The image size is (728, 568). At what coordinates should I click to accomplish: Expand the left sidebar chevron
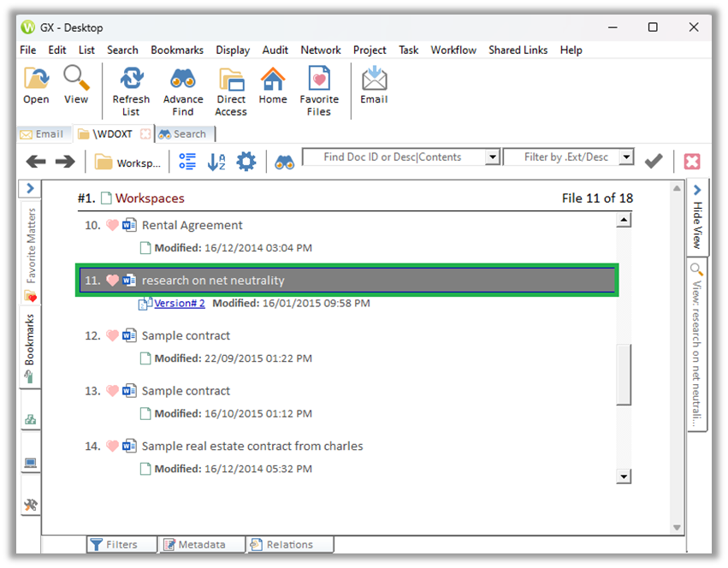(x=29, y=188)
